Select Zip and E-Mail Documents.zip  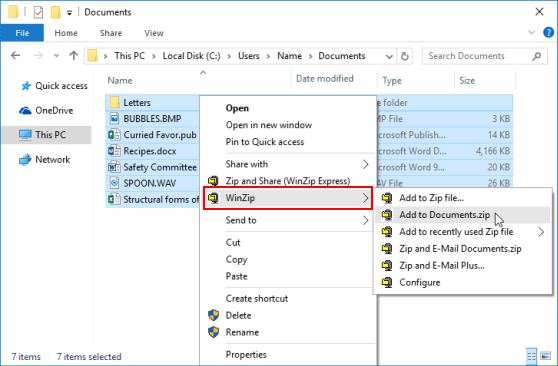462,249
